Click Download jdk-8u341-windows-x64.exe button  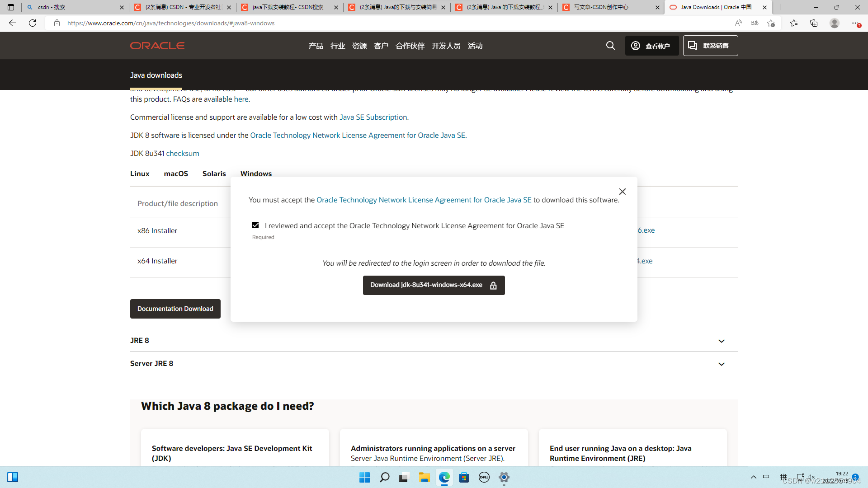434,285
